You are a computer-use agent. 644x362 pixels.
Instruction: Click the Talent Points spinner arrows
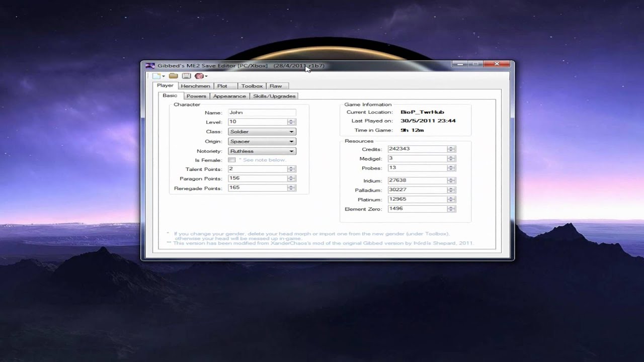click(291, 169)
